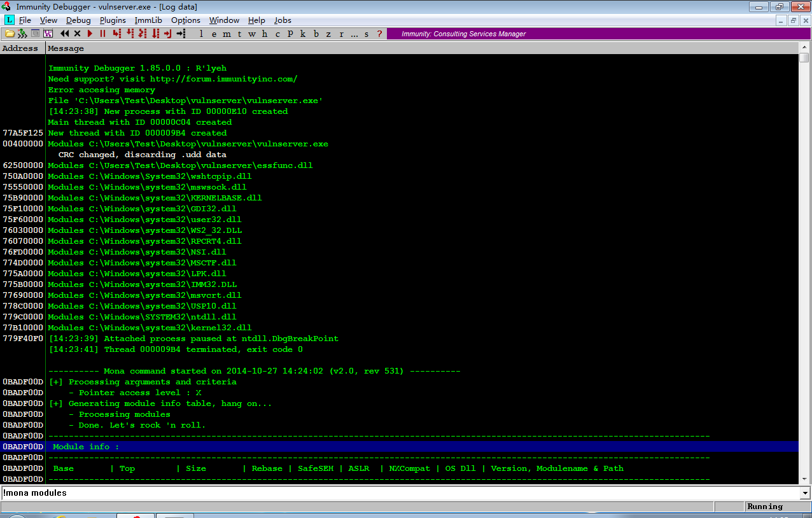Open References window with 'r' button
This screenshot has height=518, width=812.
(341, 34)
